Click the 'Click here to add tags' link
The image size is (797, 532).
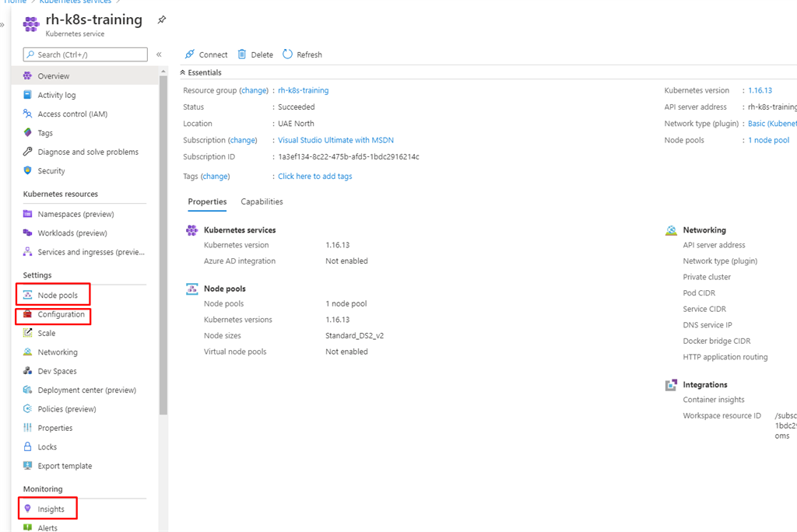pos(314,177)
